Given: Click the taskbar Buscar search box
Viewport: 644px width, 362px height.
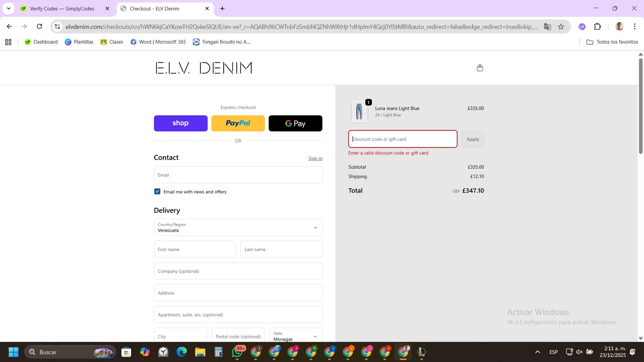Looking at the screenshot, I should [x=70, y=352].
